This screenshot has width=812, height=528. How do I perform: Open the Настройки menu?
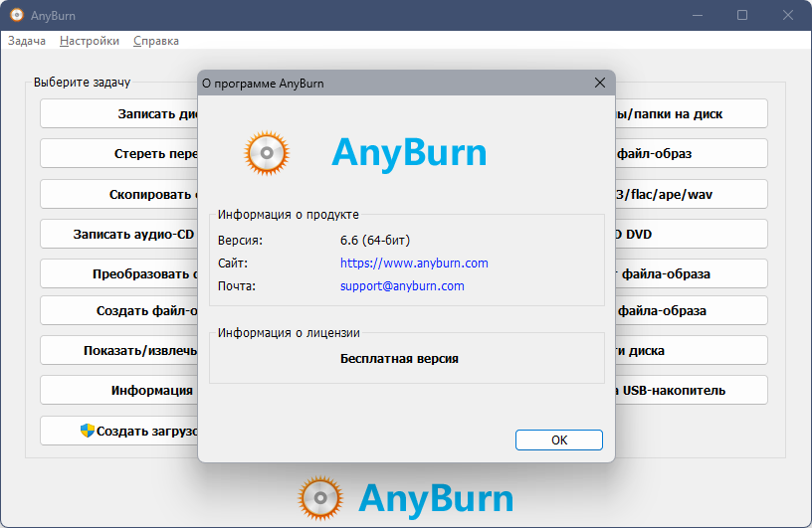pos(90,41)
